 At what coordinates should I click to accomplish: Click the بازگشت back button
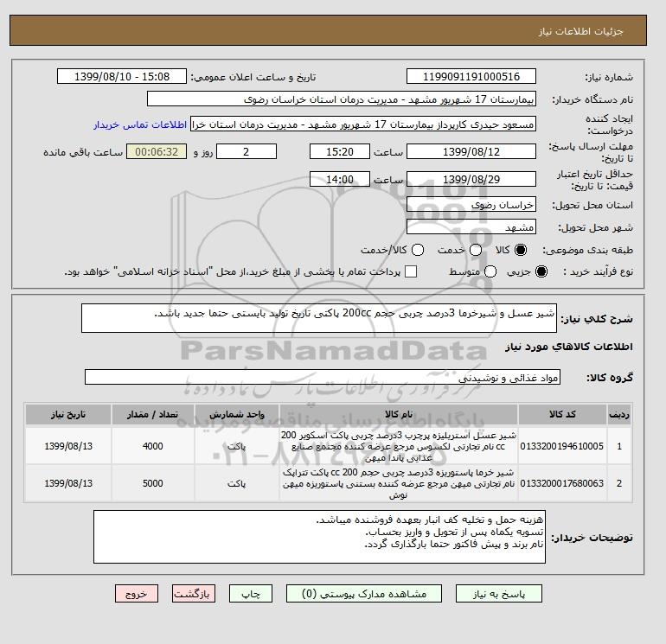click(x=194, y=594)
